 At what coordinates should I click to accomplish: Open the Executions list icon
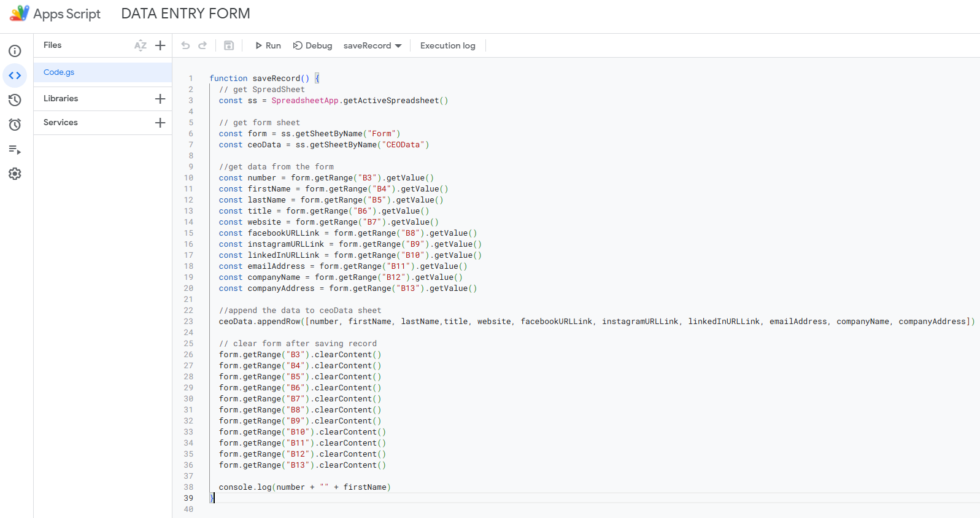(x=15, y=149)
